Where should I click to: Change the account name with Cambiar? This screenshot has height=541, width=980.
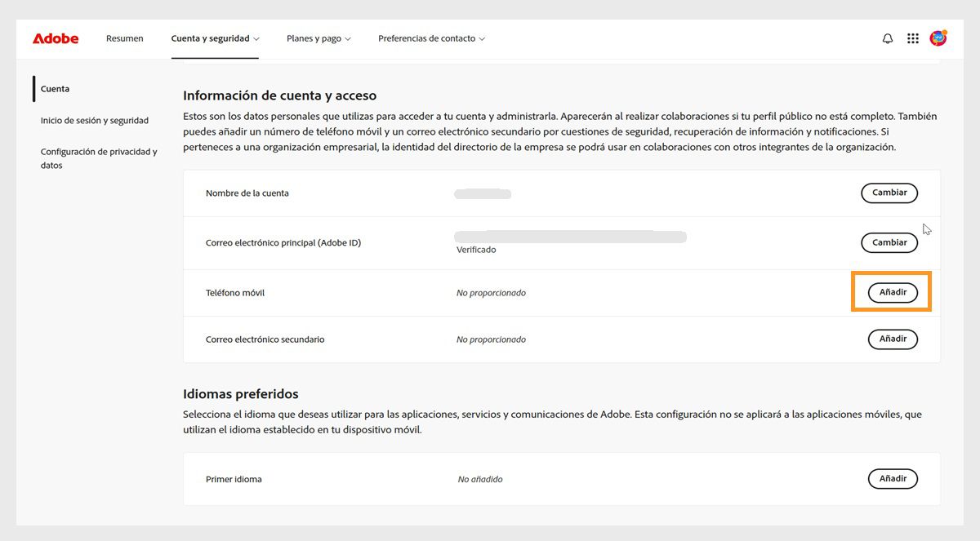(x=889, y=193)
